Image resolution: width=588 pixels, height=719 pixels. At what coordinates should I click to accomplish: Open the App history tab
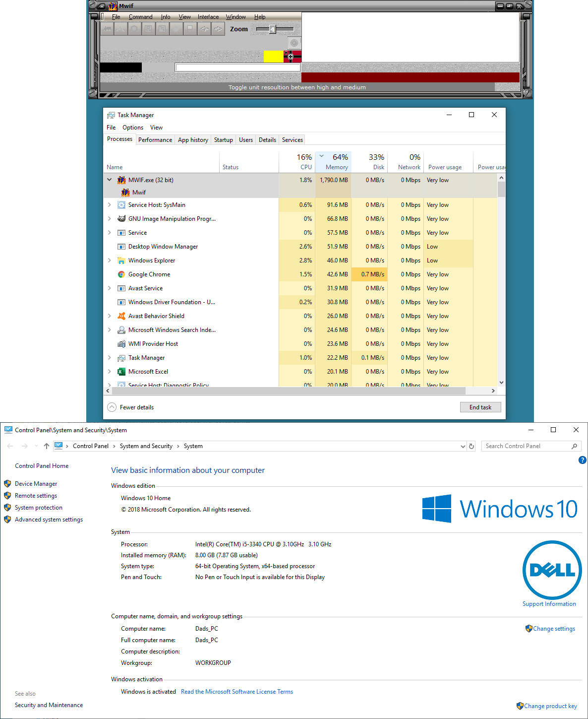tap(193, 140)
